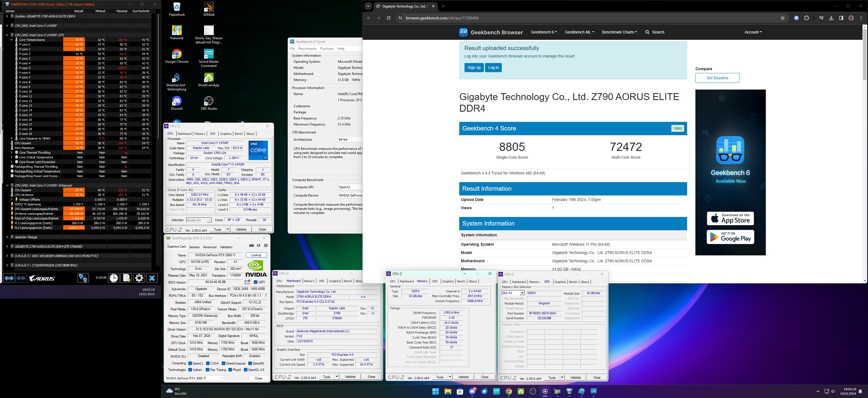Click HWiNFO shrink-layout inward arrows button

[x=21, y=278]
